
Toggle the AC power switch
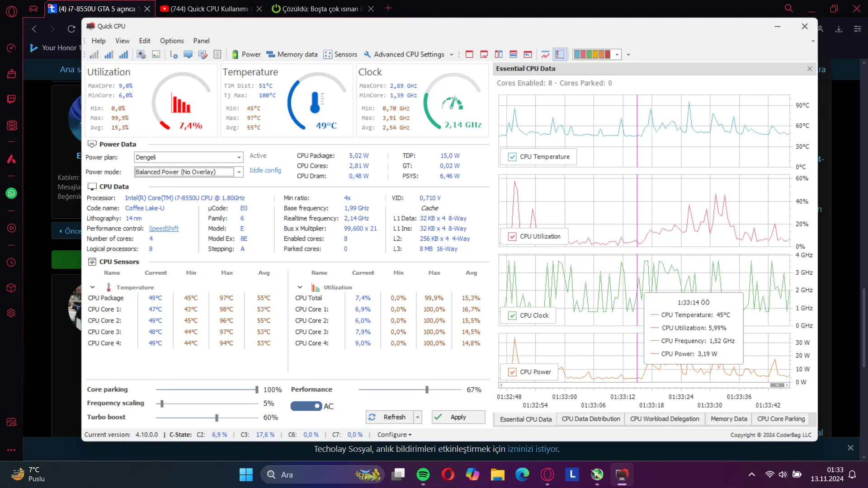pos(306,406)
